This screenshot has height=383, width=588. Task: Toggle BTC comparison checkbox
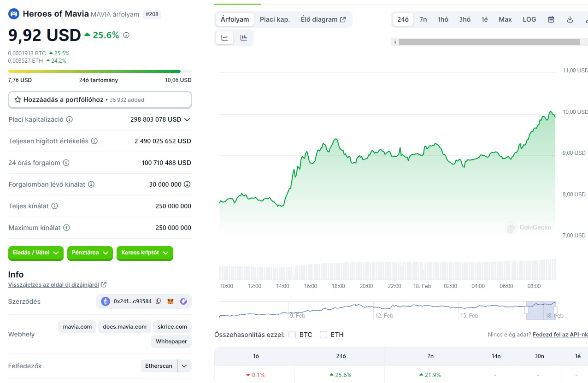pos(292,335)
